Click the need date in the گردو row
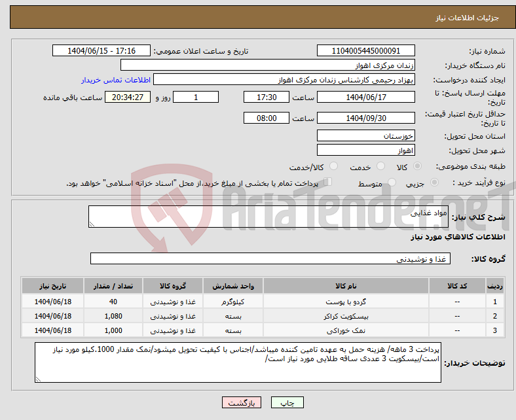The height and width of the screenshot is (420, 516). pos(52,302)
